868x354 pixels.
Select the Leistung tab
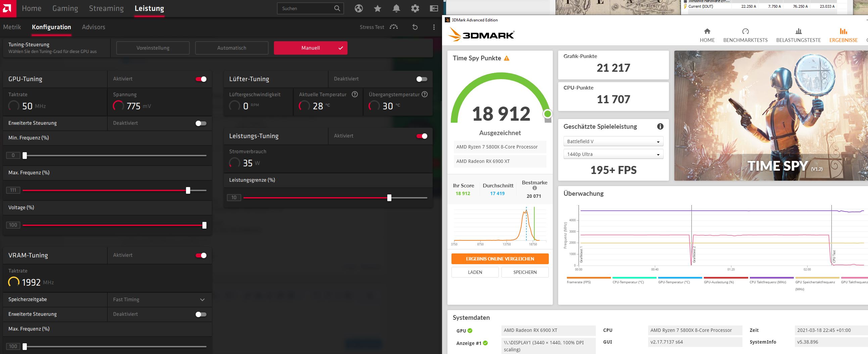point(149,8)
